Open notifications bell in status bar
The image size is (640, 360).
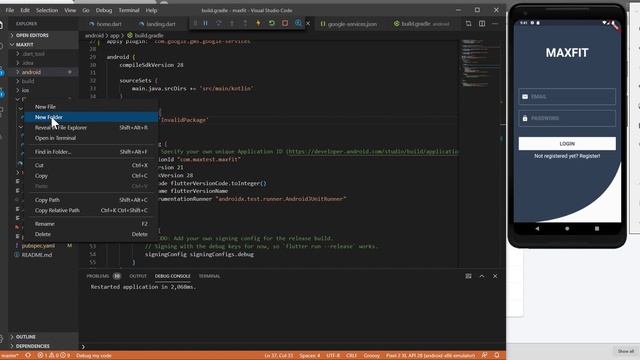497,356
